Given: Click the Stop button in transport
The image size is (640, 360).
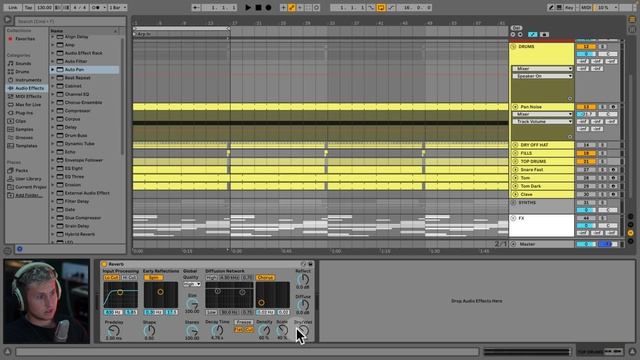Looking at the screenshot, I should (258, 7).
